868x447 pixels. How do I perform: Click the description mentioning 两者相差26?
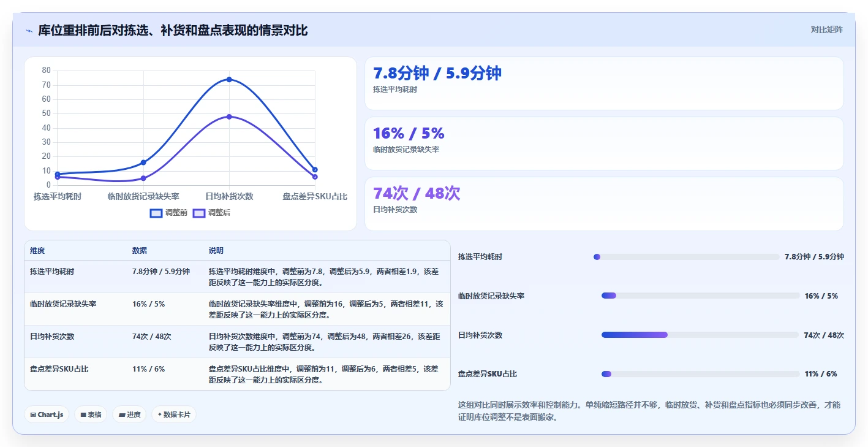325,342
